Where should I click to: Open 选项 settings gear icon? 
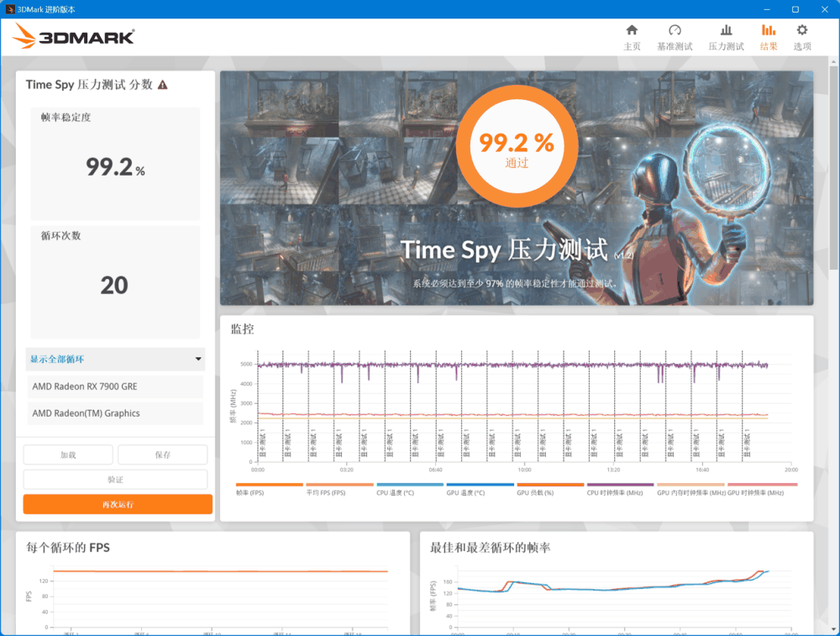(801, 35)
